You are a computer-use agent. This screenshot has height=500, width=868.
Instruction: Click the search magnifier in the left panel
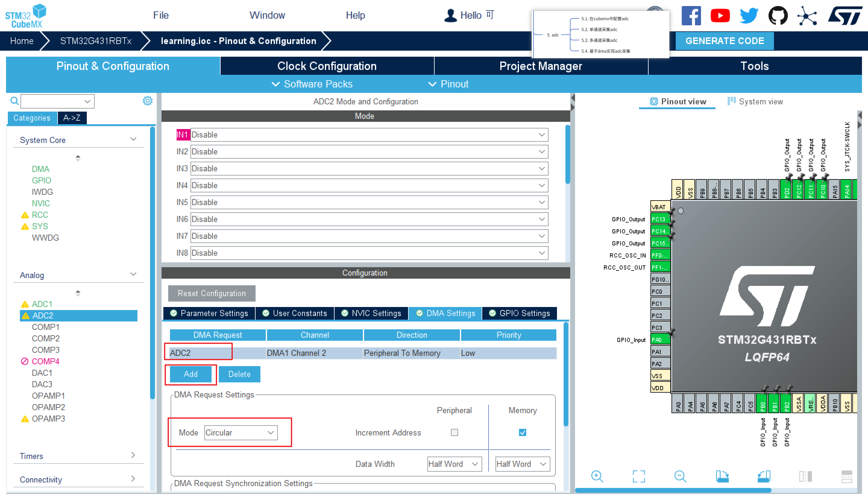14,101
